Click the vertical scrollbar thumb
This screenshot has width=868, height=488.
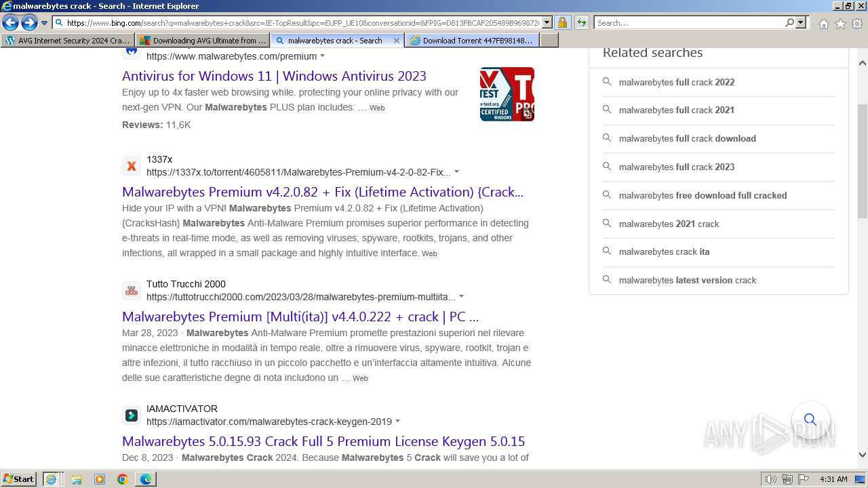click(x=863, y=161)
